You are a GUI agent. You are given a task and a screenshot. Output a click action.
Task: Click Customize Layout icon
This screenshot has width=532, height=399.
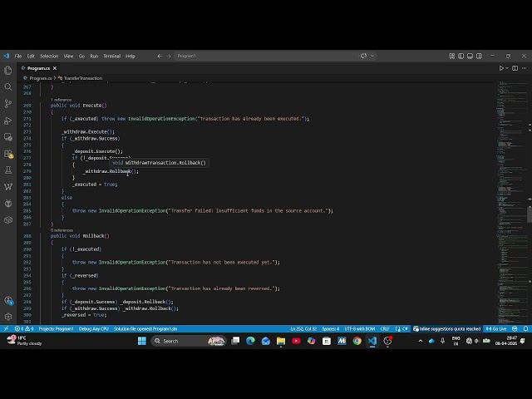pos(452,56)
